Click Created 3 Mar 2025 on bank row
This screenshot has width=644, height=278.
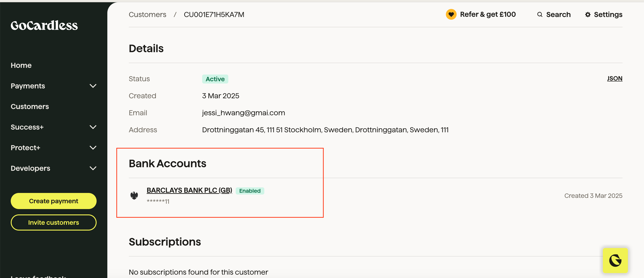[593, 196]
